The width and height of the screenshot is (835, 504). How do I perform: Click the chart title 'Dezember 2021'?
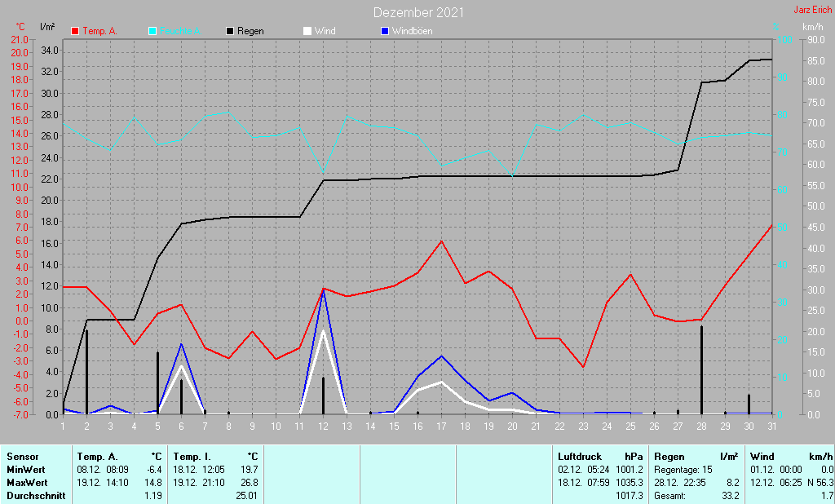click(418, 12)
